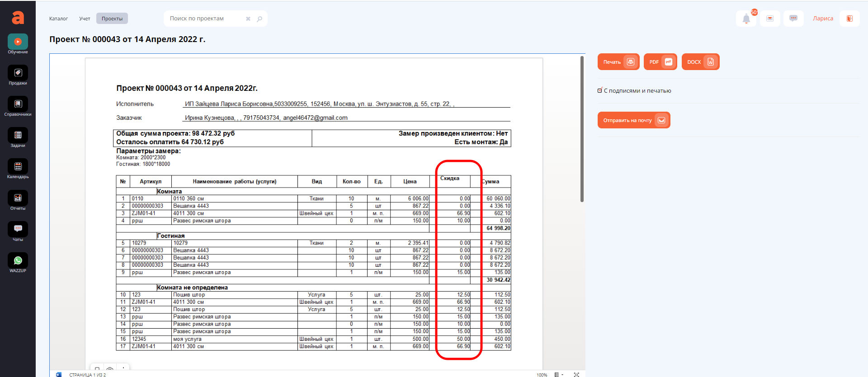Open the Продажи sidebar section
Screen dimensions: 868x377
point(18,73)
